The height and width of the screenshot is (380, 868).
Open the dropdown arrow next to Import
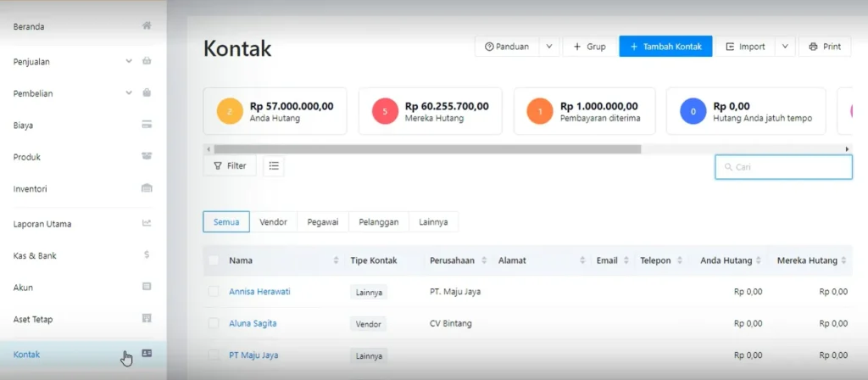coord(784,47)
